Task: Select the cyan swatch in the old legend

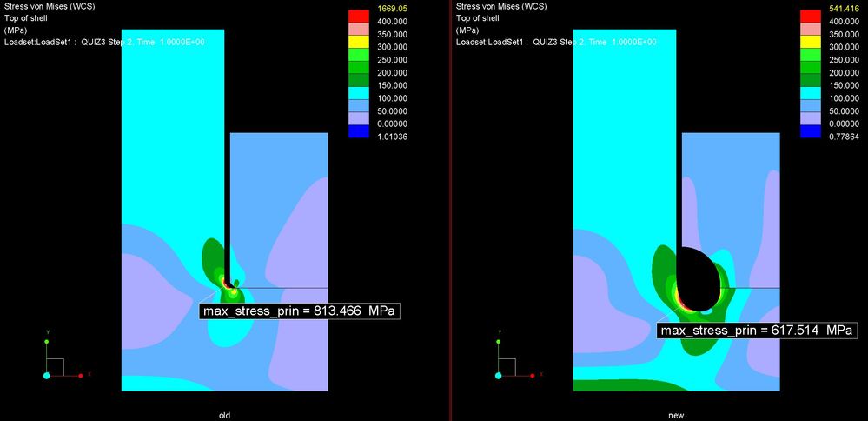Action: point(358,91)
